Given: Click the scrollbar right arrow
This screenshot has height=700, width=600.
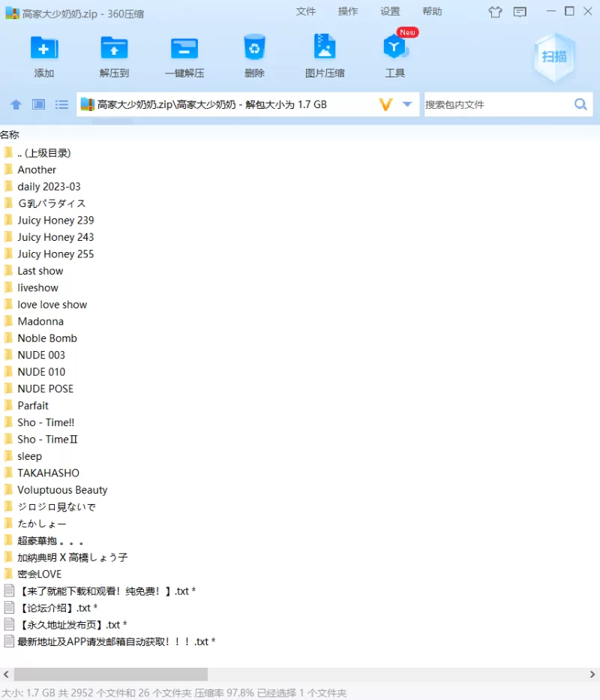Looking at the screenshot, I should click(x=592, y=674).
